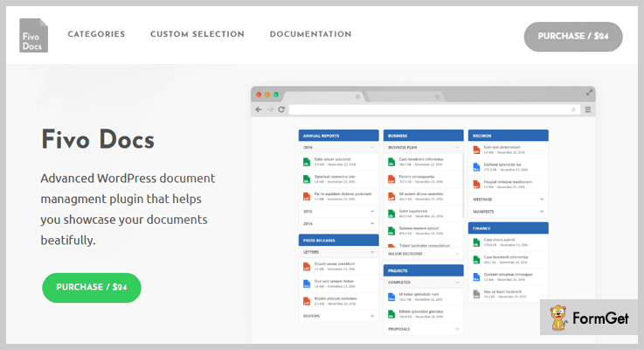
Task: Open the Categories nav item
Action: (96, 34)
